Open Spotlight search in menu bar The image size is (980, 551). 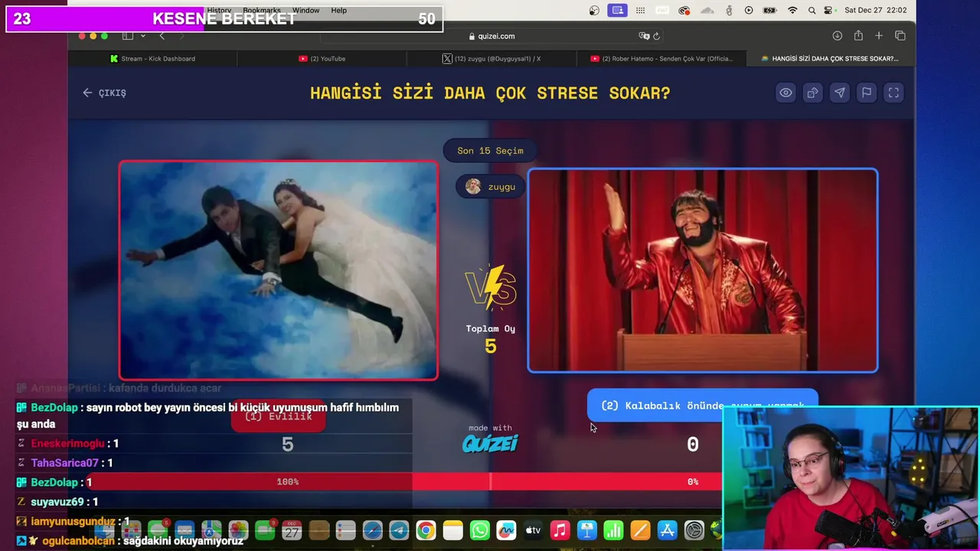pyautogui.click(x=812, y=10)
